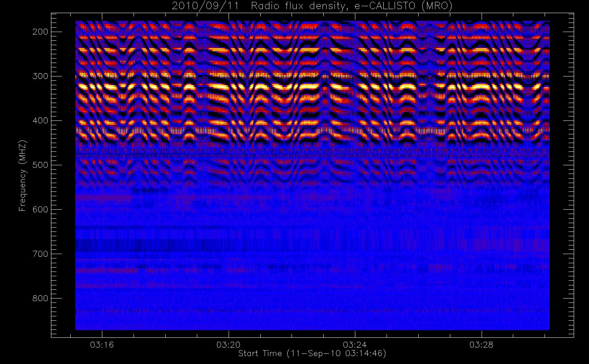Click the 03:20 time tick label

point(229,345)
